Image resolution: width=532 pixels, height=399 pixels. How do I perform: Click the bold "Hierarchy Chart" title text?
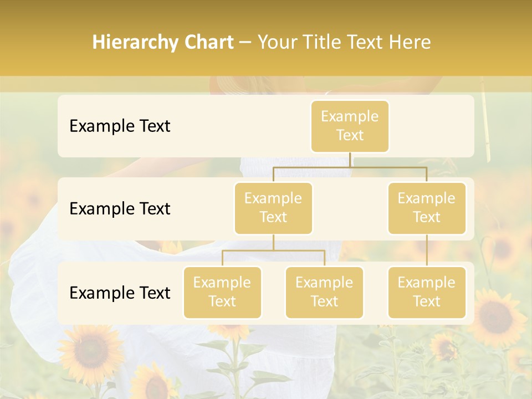163,42
